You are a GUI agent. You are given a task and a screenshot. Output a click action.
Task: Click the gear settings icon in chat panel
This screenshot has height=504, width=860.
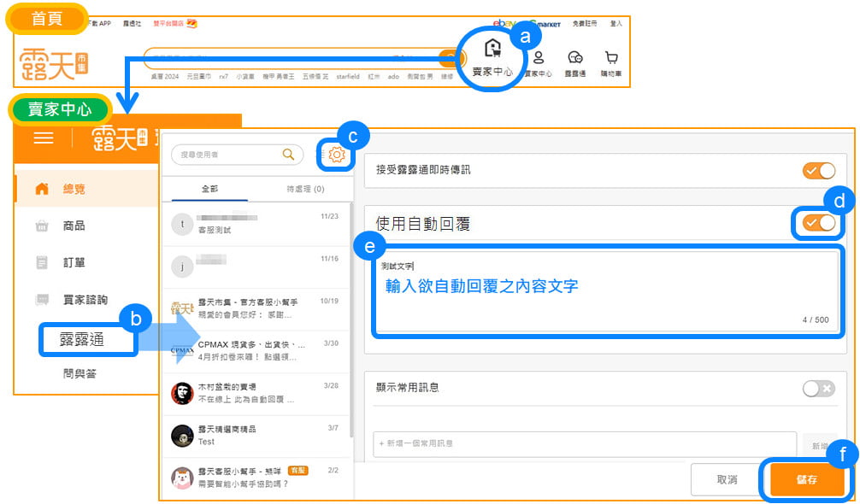(x=337, y=155)
